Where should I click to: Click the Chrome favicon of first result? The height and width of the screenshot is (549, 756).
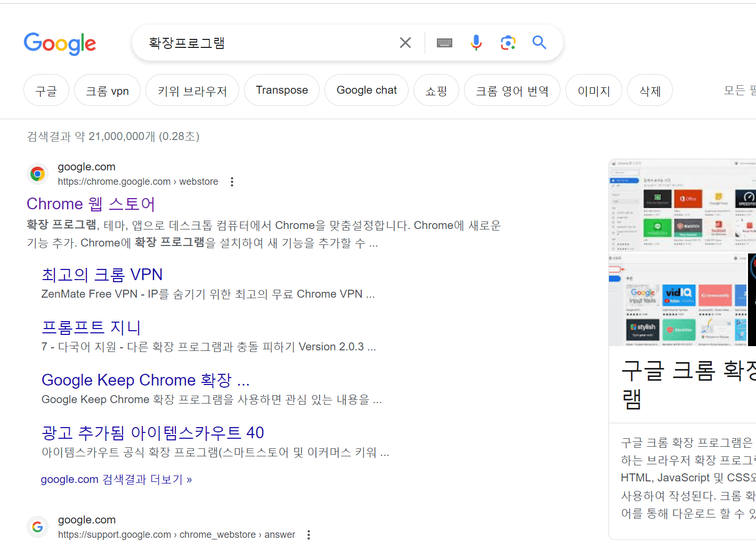click(x=37, y=174)
